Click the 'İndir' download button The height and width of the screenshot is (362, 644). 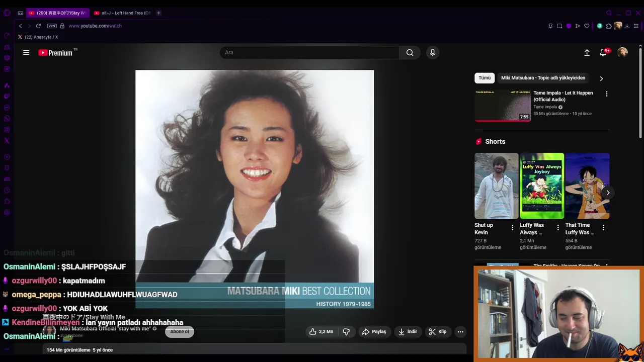[x=408, y=332]
